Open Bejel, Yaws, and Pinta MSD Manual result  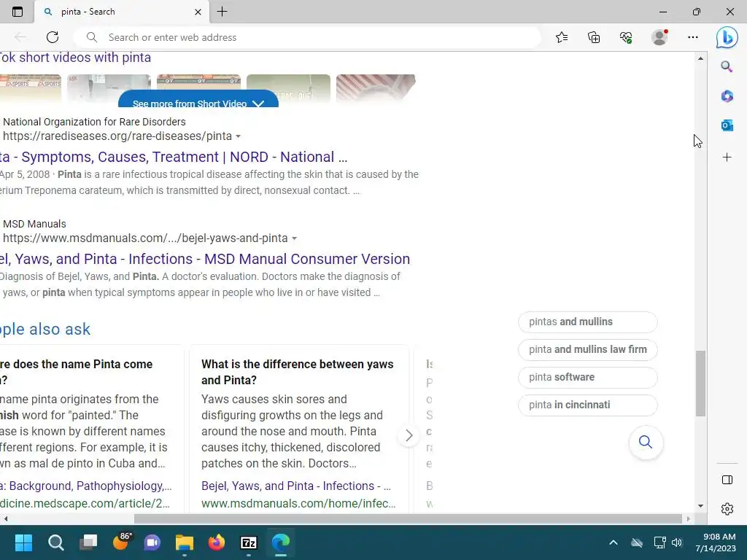(205, 259)
